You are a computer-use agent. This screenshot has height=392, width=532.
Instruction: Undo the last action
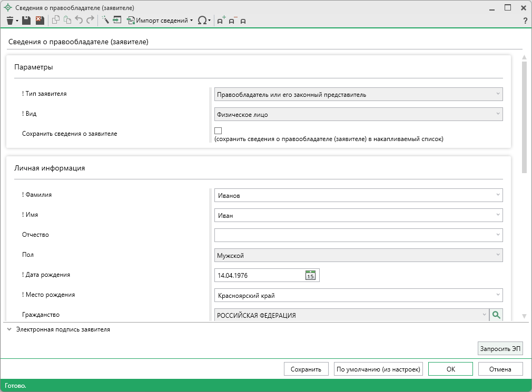(78, 20)
